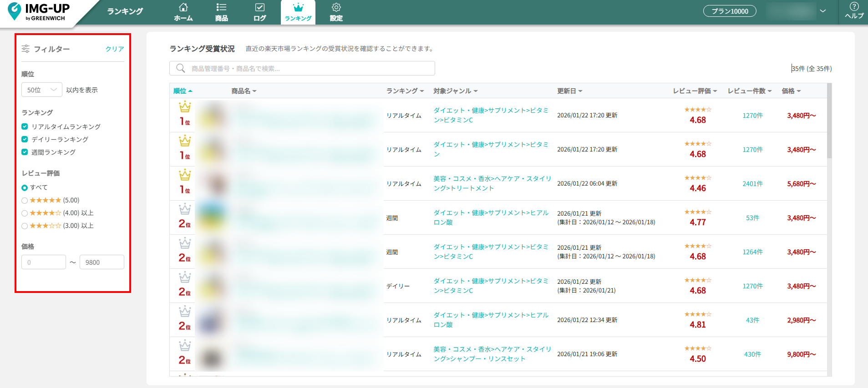Sort by the レビュー評価 column header
This screenshot has width=868, height=388.
coord(695,91)
